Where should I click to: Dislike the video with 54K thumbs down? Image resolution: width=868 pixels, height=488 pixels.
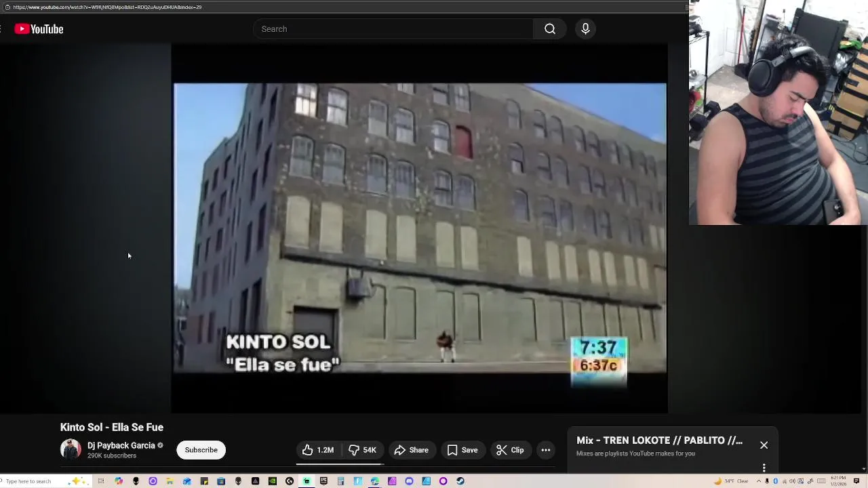point(363,450)
